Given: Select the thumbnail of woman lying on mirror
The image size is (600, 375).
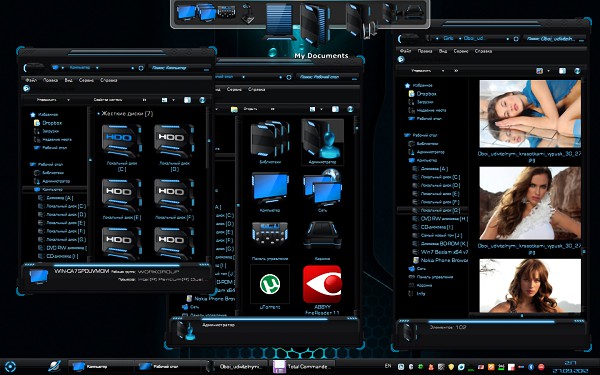Looking at the screenshot, I should tap(530, 114).
